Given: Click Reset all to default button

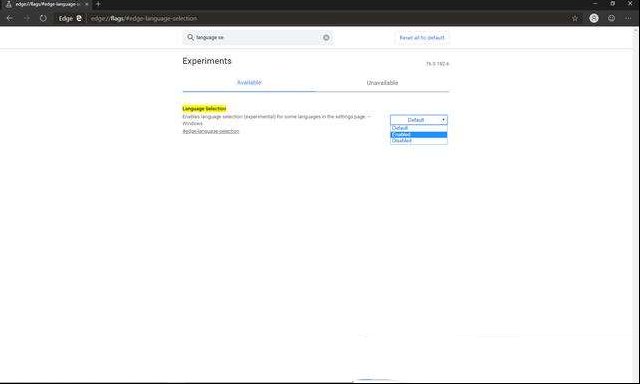Looking at the screenshot, I should [422, 38].
